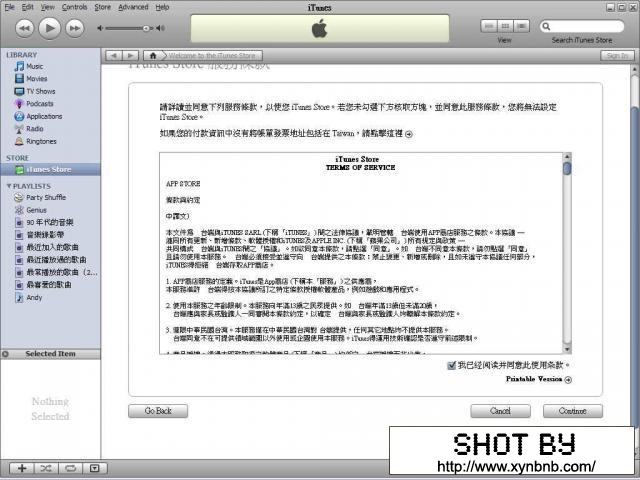Image resolution: width=640 pixels, height=480 pixels.
Task: Collapse the PLAYLISTS section triangle
Action: tap(9, 186)
